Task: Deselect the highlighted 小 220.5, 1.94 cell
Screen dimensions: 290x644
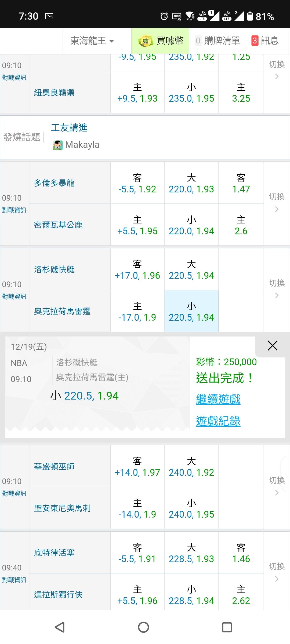Action: 191,311
